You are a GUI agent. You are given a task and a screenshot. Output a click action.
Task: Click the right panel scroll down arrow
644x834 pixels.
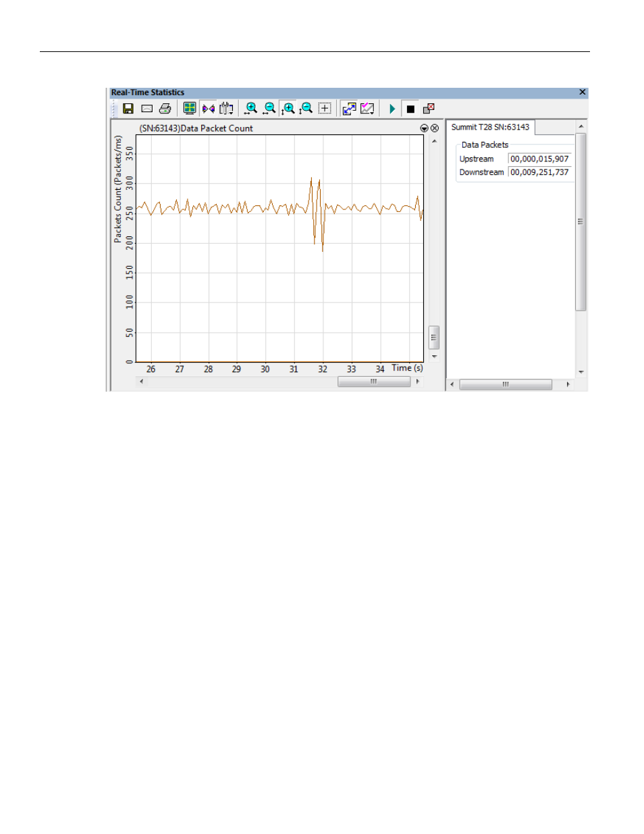(581, 372)
